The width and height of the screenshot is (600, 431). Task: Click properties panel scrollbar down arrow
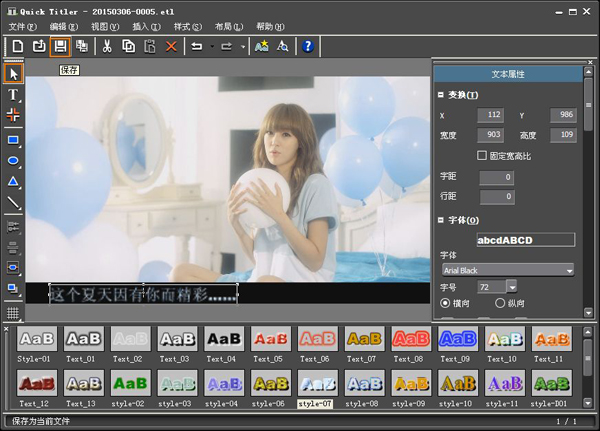589,313
